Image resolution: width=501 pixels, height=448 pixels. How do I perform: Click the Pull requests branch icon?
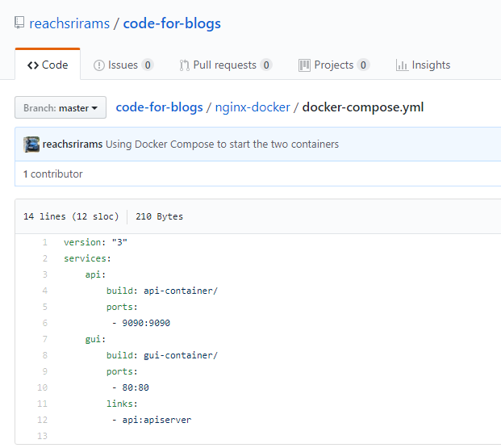[x=185, y=65]
